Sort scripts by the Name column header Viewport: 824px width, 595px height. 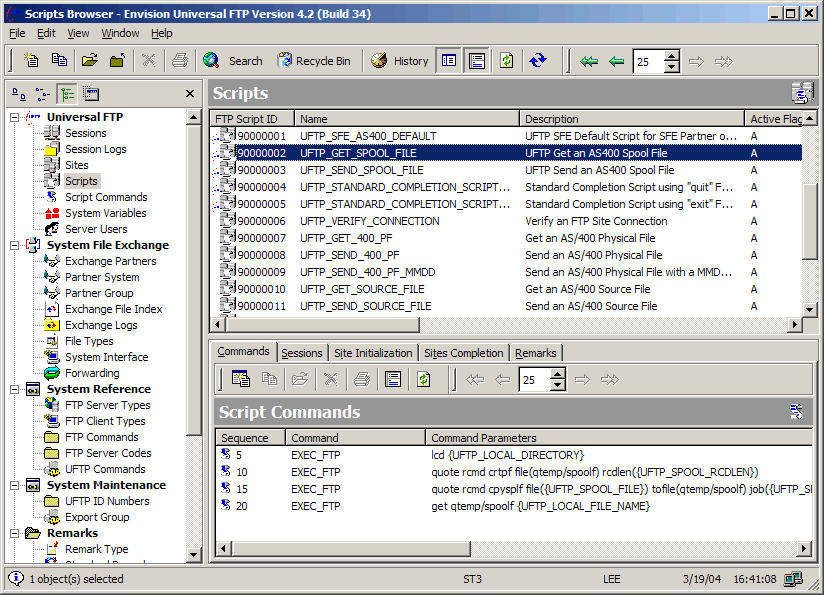407,119
